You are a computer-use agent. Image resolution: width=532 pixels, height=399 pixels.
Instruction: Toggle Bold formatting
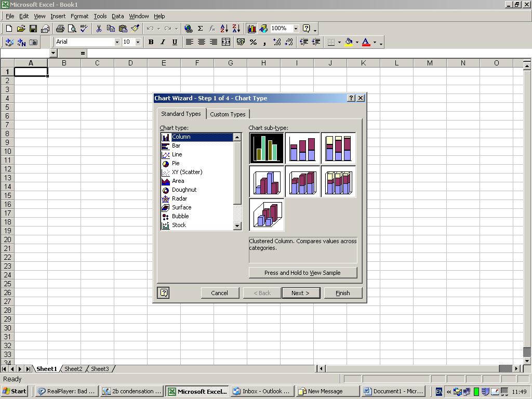click(151, 42)
